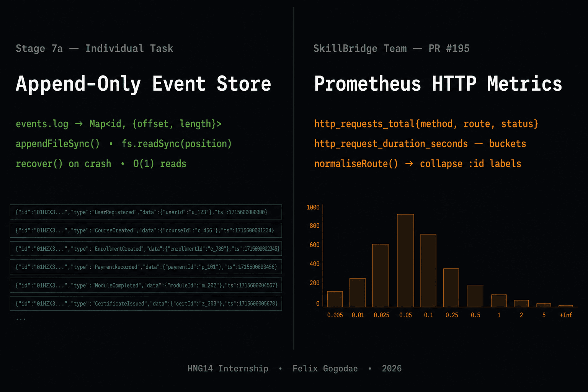Click the x-axis label '+Inf'

(566, 315)
